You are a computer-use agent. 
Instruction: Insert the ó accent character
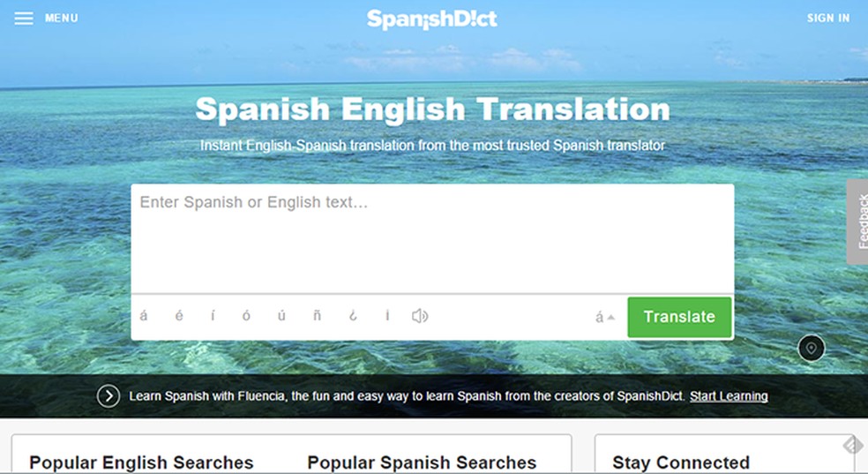[246, 316]
